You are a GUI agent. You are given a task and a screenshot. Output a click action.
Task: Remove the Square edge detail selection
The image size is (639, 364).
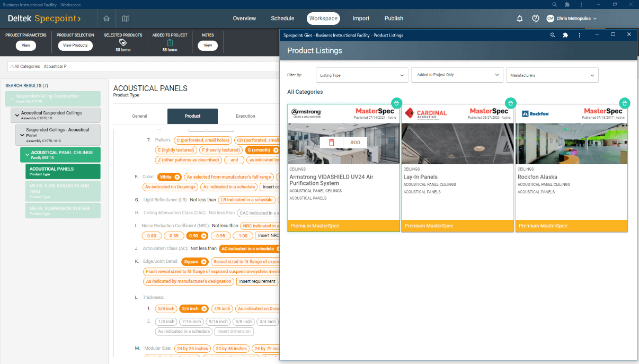click(202, 262)
